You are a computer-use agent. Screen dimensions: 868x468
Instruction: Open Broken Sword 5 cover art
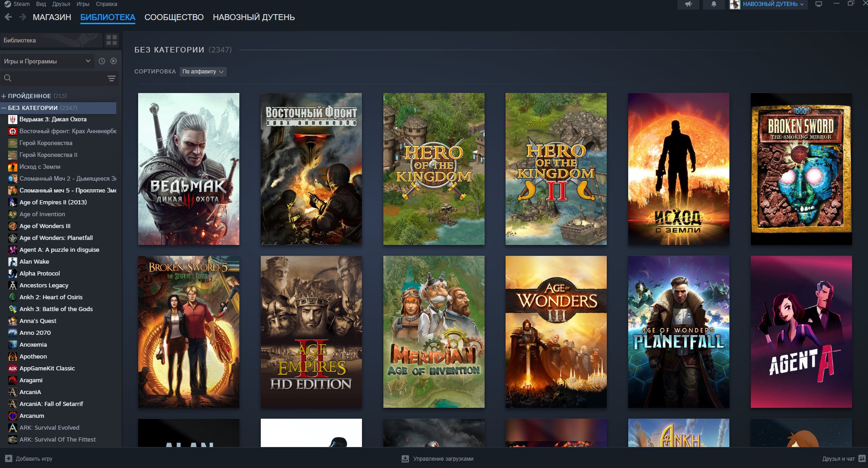point(189,332)
